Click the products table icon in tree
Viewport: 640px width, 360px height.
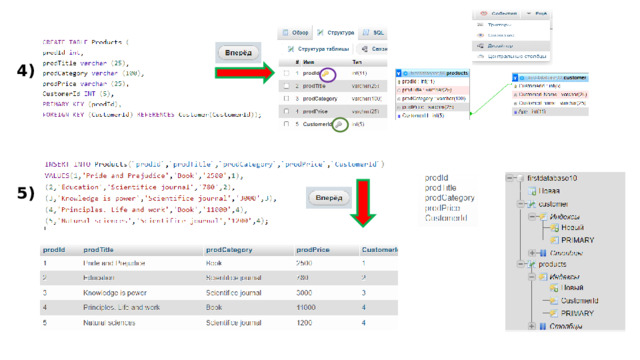pos(531,264)
